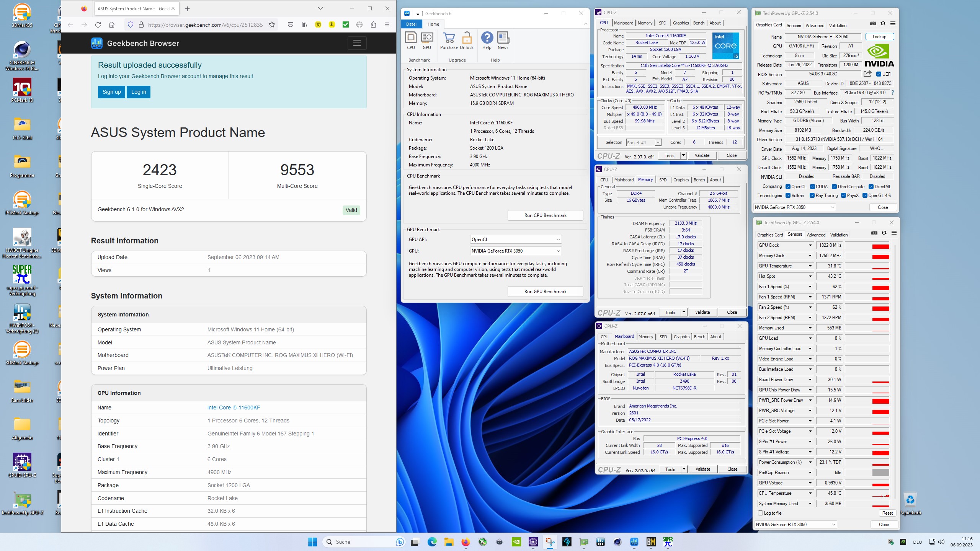Click Run GPU Benchmark button
The width and height of the screenshot is (980, 551).
[545, 292]
